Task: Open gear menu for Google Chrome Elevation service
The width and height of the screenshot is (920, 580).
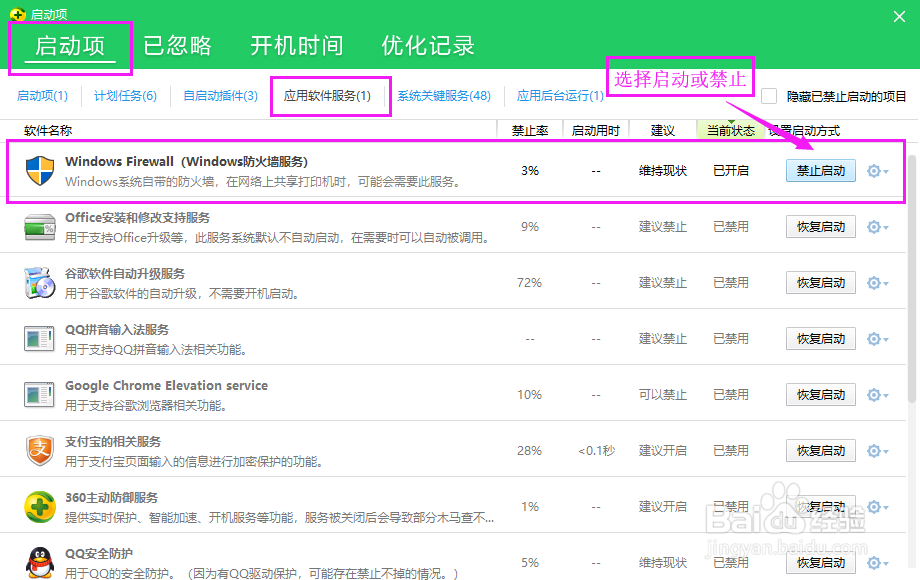Action: pyautogui.click(x=878, y=395)
